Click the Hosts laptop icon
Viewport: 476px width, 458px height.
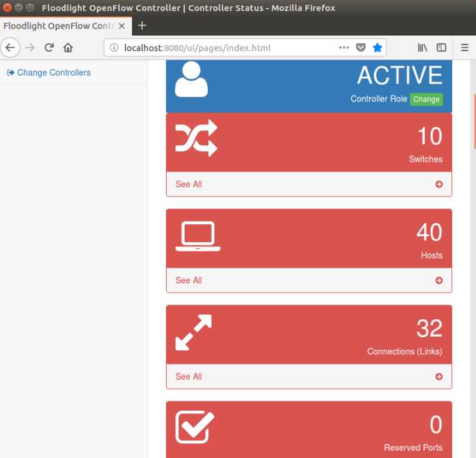(x=198, y=236)
